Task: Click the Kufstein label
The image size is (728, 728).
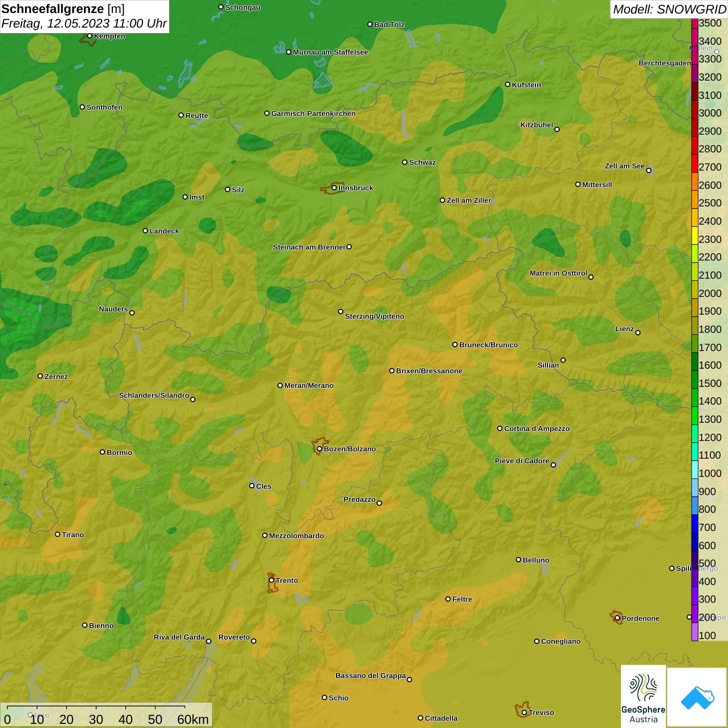Action: click(527, 85)
